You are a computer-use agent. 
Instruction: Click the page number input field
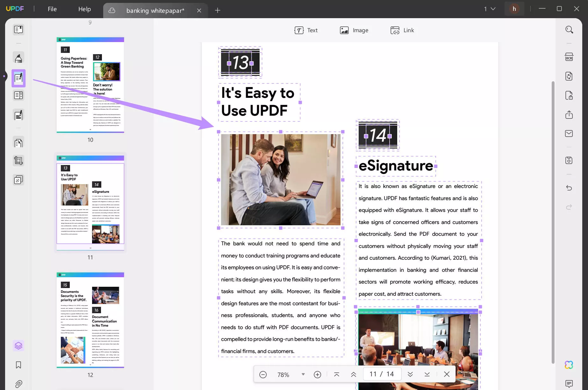click(382, 374)
